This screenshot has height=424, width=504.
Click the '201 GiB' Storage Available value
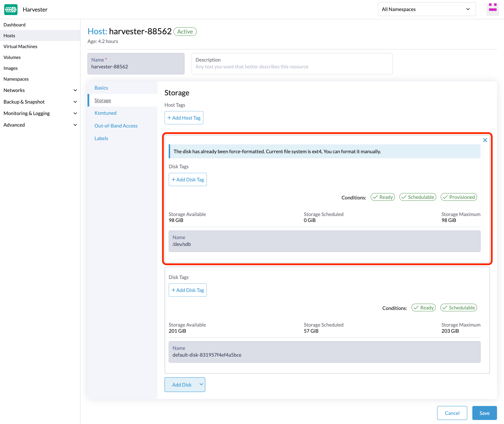tap(177, 331)
